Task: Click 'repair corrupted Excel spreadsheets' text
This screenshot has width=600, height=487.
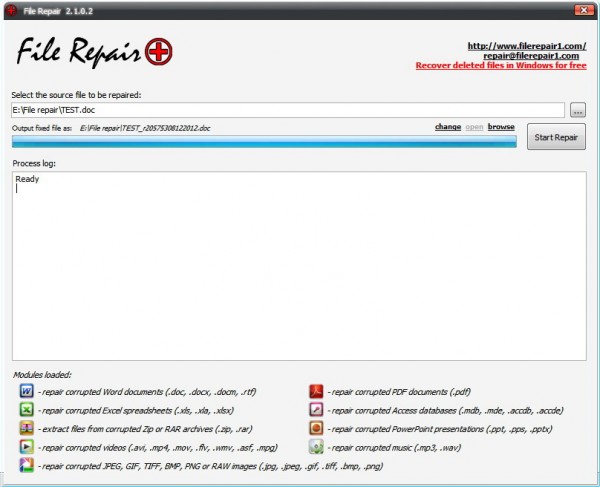Action: 136,410
